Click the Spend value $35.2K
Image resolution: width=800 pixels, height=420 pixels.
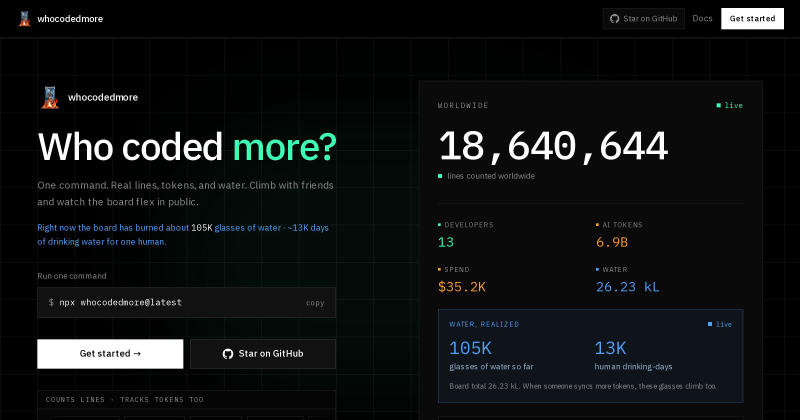click(x=462, y=287)
